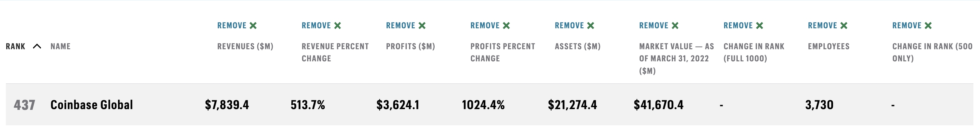Remove Change in Rank (500 Only) column
The height and width of the screenshot is (133, 980).
[x=912, y=25]
